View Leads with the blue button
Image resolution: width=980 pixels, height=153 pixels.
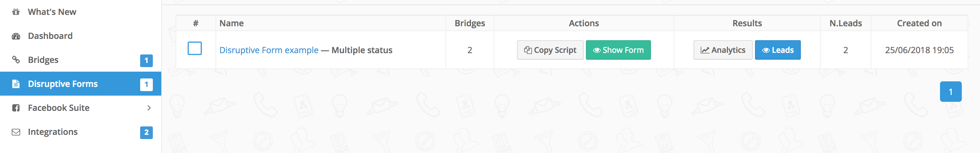pos(778,50)
